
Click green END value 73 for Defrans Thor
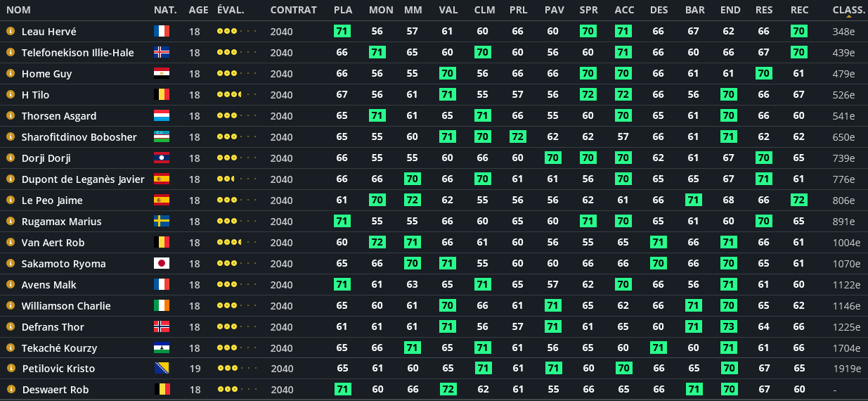pos(729,326)
